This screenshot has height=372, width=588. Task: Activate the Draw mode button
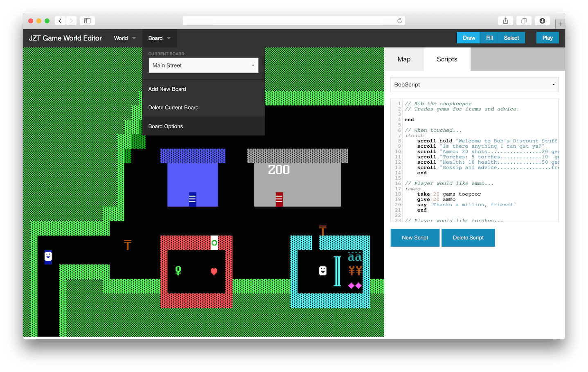point(469,38)
